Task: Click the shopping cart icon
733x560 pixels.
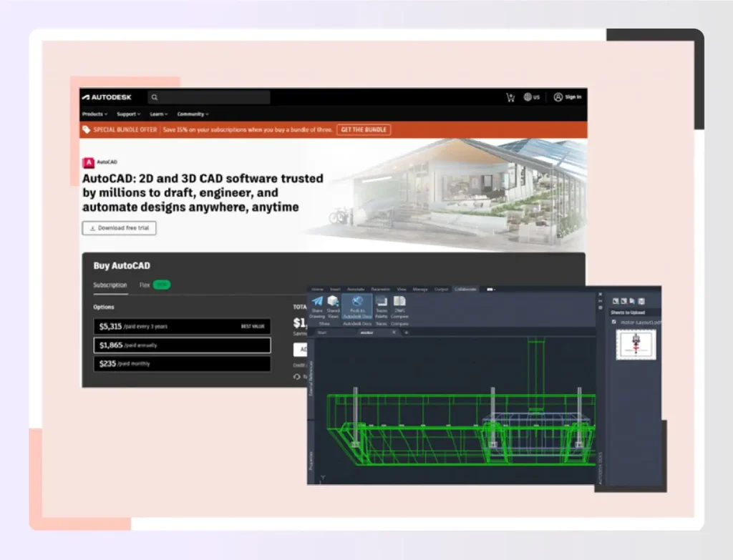Action: pyautogui.click(x=510, y=97)
